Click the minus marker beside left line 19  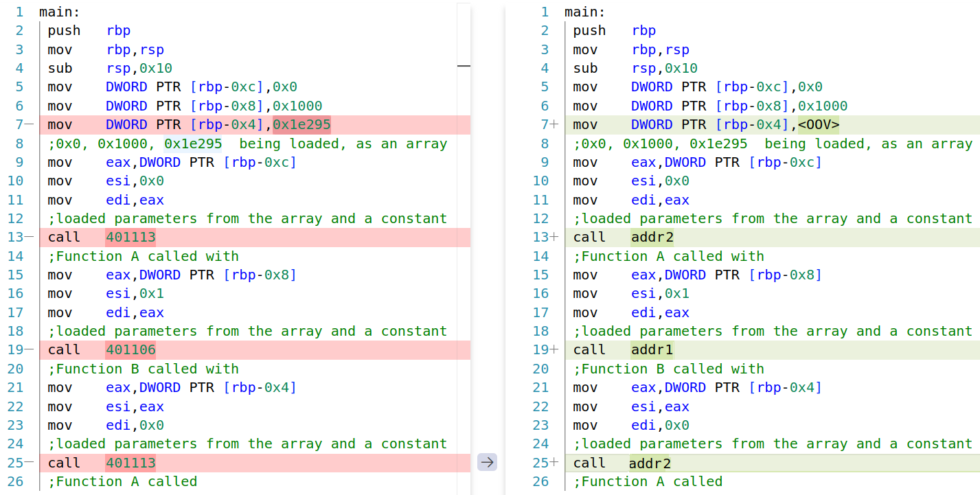[29, 350]
